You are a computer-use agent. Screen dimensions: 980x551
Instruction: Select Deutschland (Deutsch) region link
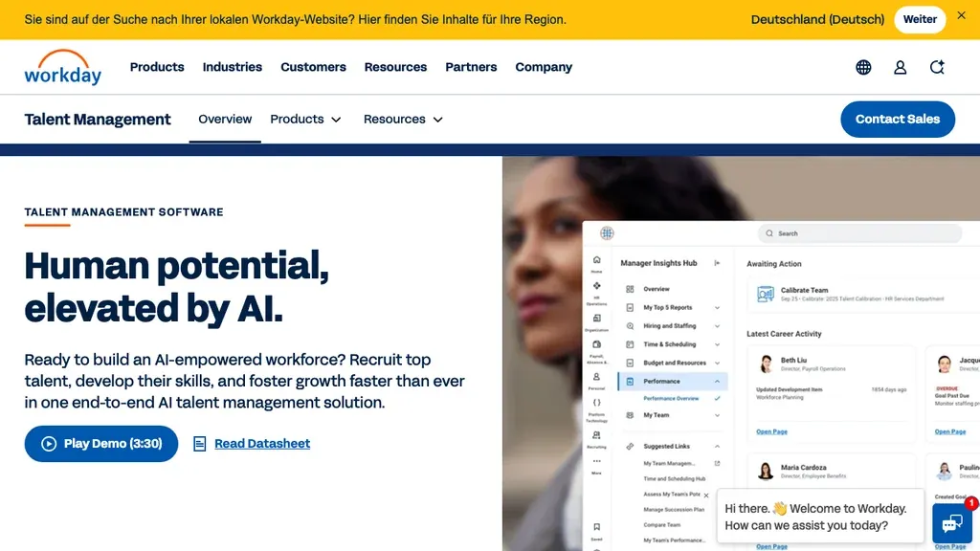click(817, 19)
